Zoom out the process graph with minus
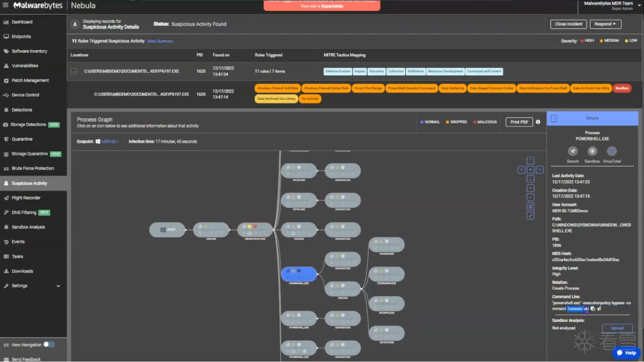Image resolution: width=644 pixels, height=362 pixels. coord(530,197)
